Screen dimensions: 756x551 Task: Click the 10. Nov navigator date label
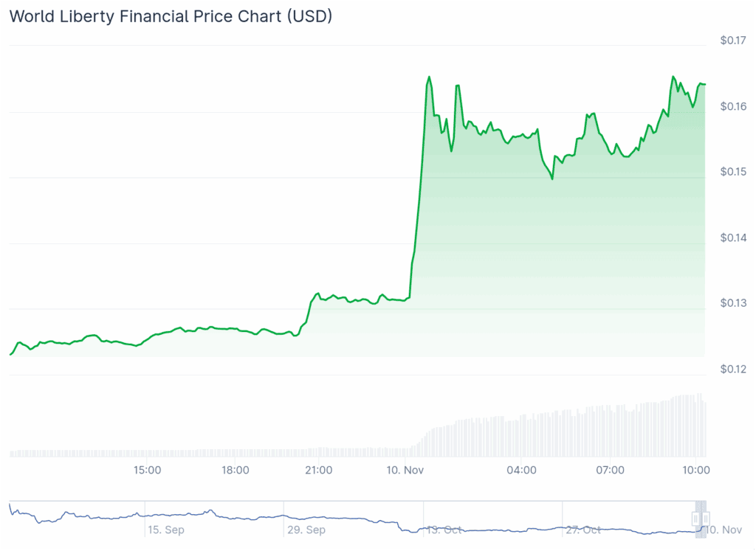[x=723, y=530]
